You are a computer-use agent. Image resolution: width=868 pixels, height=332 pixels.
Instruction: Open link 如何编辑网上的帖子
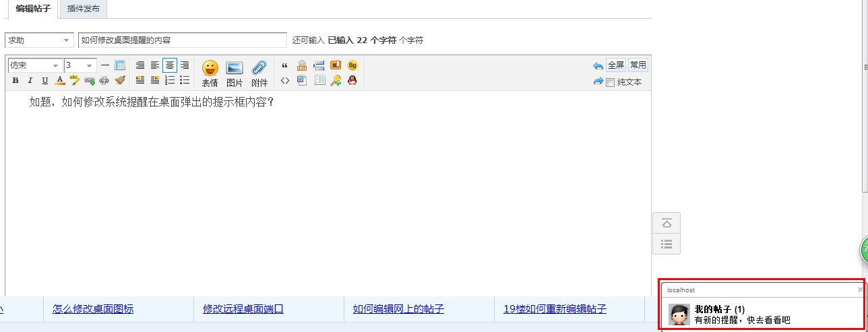coord(398,309)
